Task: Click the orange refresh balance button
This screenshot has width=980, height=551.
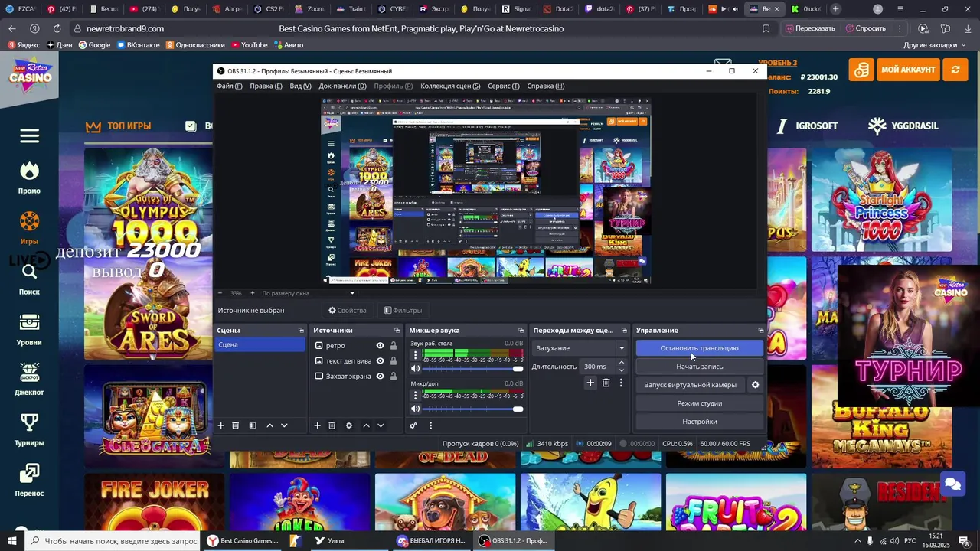Action: pyautogui.click(x=955, y=70)
